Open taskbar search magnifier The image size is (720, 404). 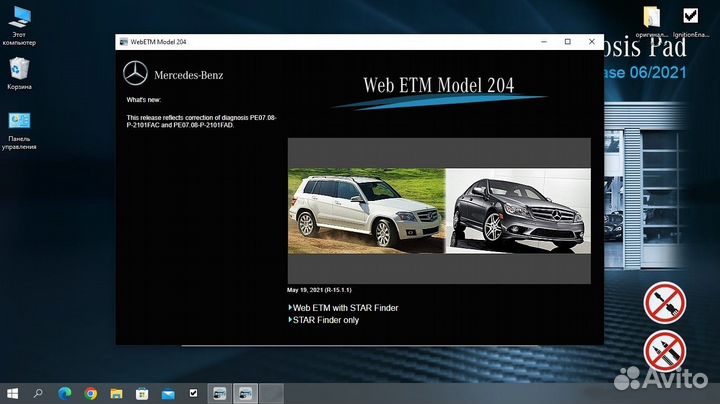click(x=38, y=393)
